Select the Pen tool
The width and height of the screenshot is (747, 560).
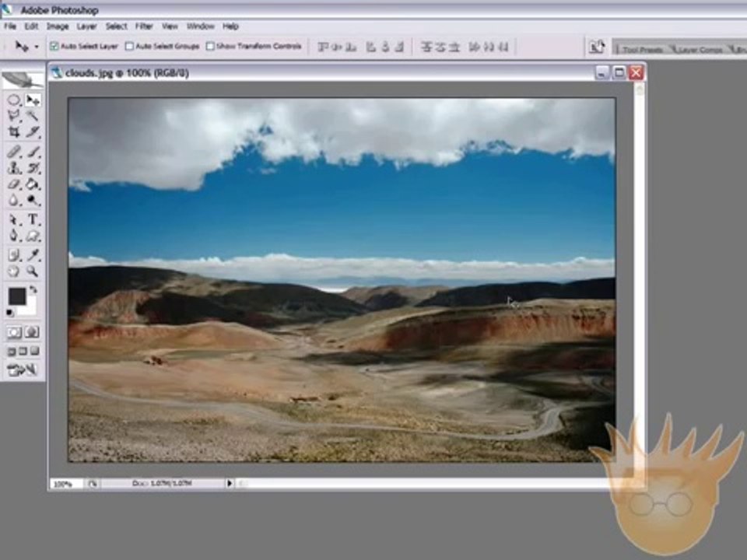14,236
